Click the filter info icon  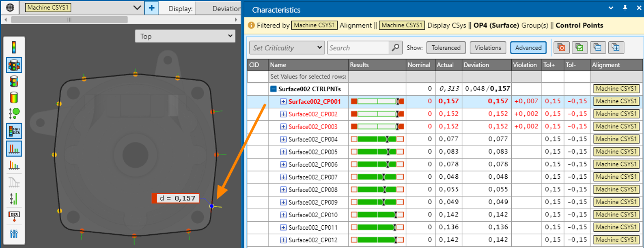pyautogui.click(x=251, y=25)
